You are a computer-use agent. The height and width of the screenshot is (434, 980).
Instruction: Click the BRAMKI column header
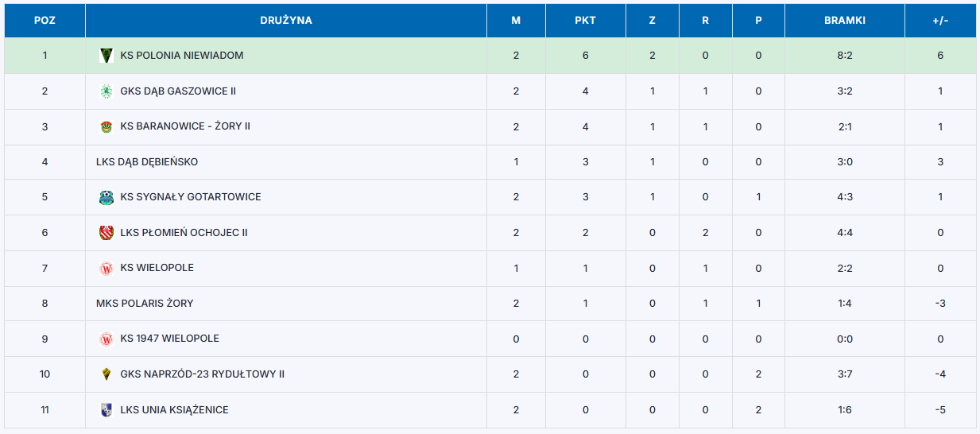click(x=845, y=21)
